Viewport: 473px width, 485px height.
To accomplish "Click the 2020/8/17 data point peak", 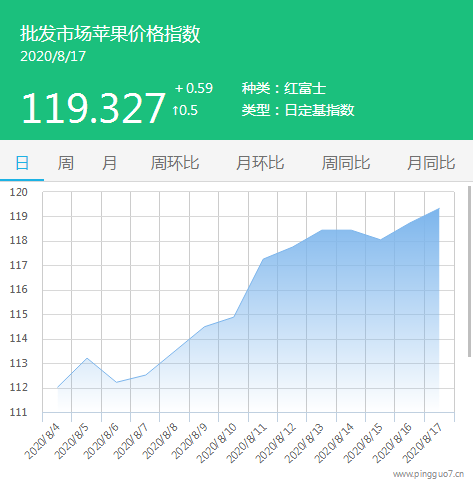I will 439,209.
